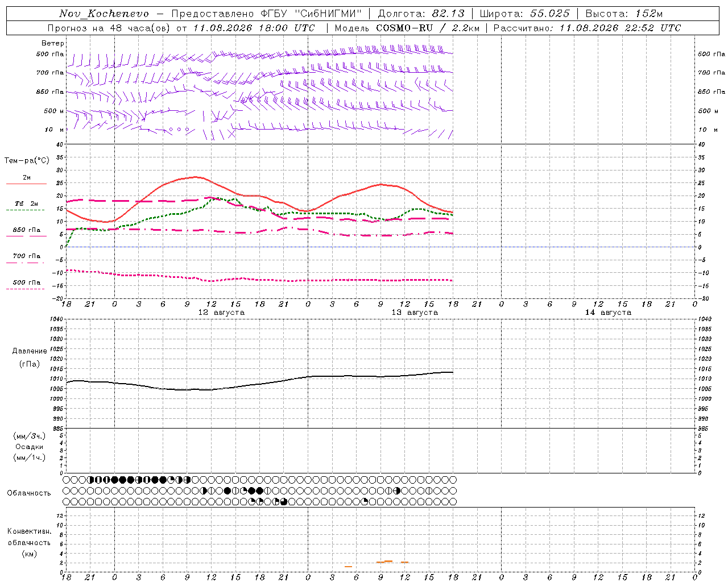
Task: Click the Конвективн. облачность label
Action: click(30, 537)
